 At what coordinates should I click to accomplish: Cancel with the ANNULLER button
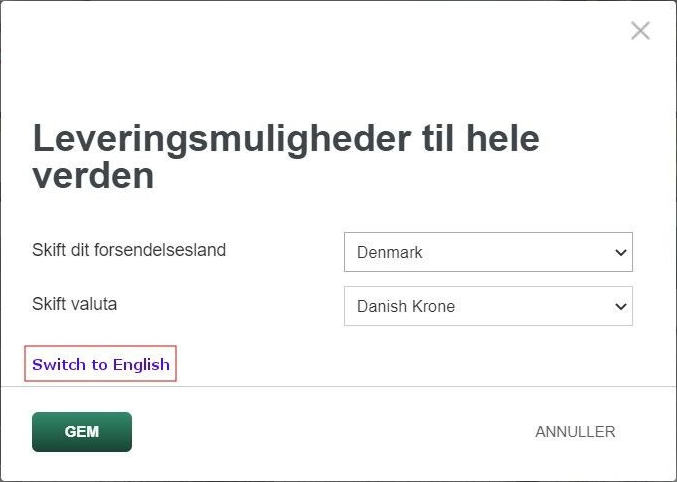pyautogui.click(x=575, y=432)
